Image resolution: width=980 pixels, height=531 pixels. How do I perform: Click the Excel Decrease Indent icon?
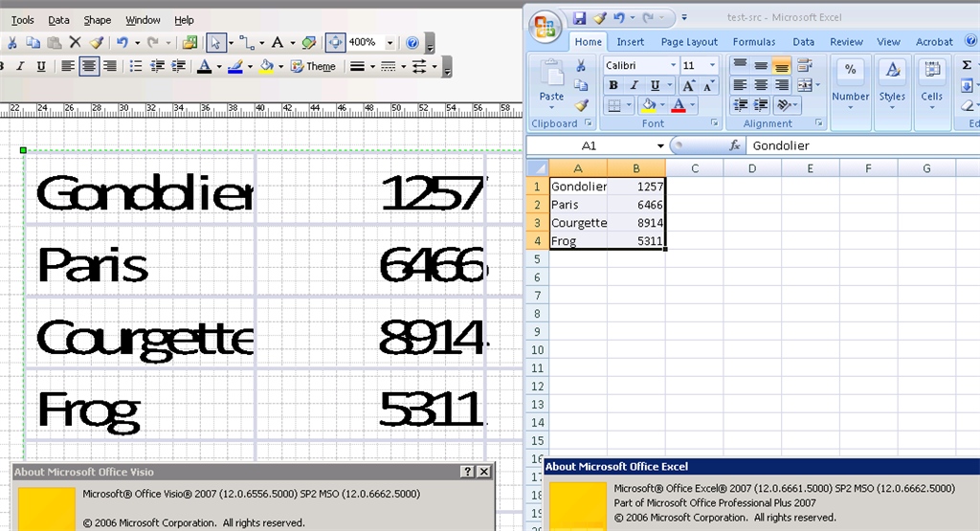coord(740,105)
